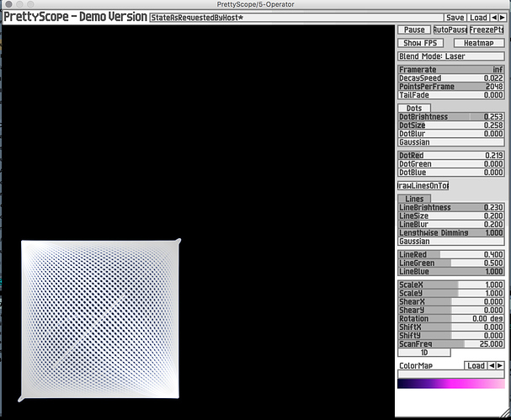Select previous ColorMap with left arrow
The height and width of the screenshot is (420, 511).
pos(492,365)
